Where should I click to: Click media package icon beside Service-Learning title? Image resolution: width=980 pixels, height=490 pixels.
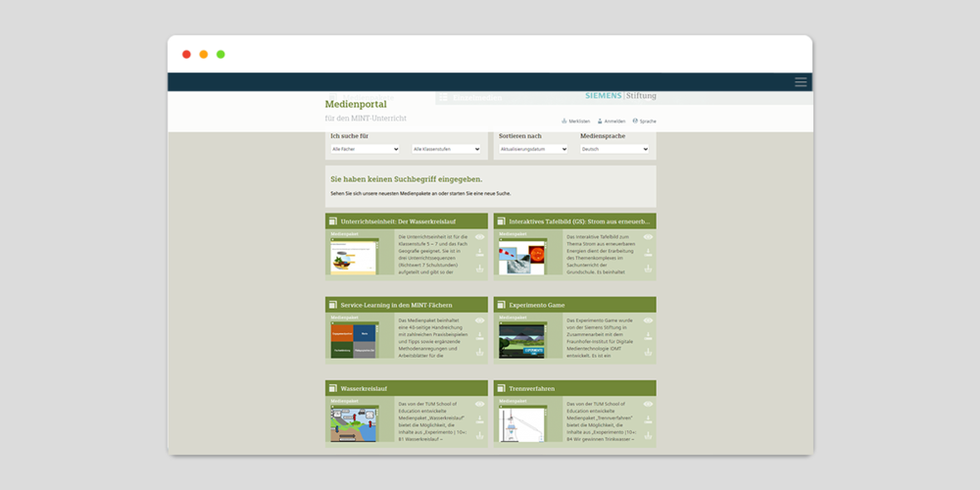[333, 305]
